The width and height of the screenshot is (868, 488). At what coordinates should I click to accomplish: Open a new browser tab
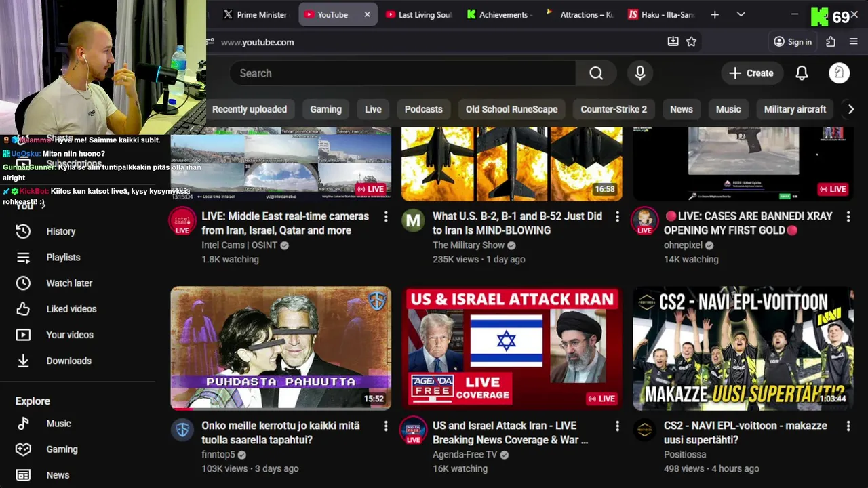point(715,14)
